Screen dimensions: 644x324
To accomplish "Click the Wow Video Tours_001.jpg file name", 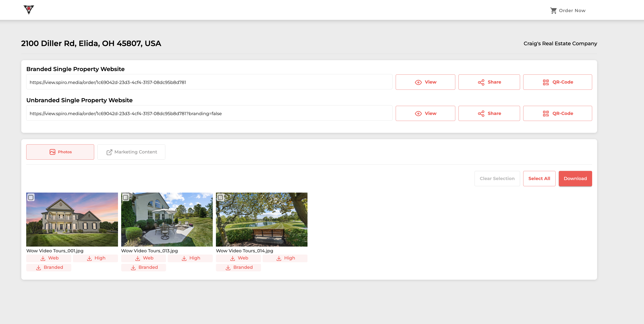I will [55, 251].
